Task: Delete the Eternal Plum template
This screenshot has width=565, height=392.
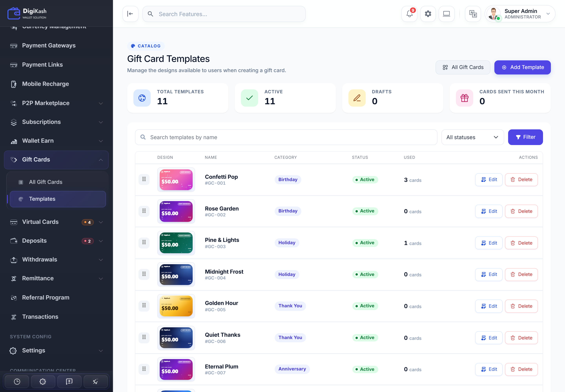Action: coord(521,369)
